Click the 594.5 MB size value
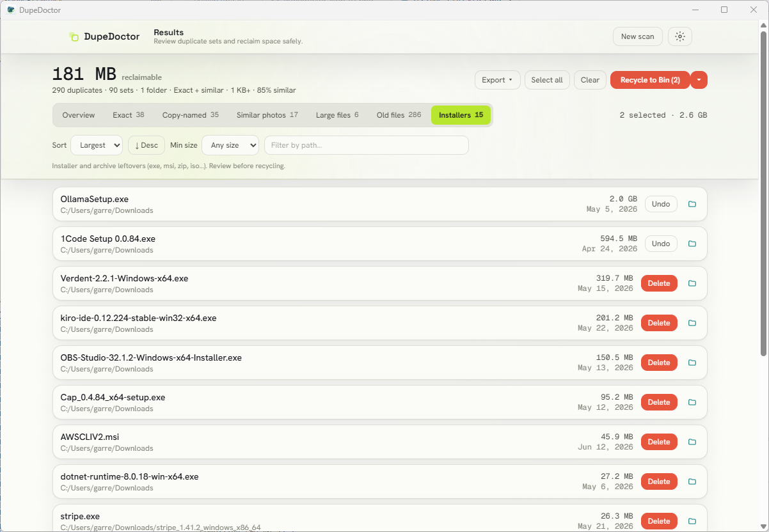Viewport: 769px width, 532px height. pyautogui.click(x=619, y=239)
